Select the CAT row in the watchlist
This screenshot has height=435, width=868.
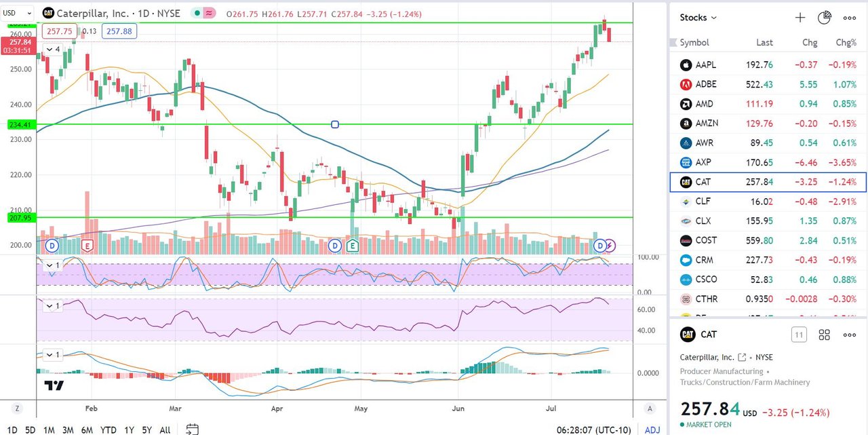point(768,182)
